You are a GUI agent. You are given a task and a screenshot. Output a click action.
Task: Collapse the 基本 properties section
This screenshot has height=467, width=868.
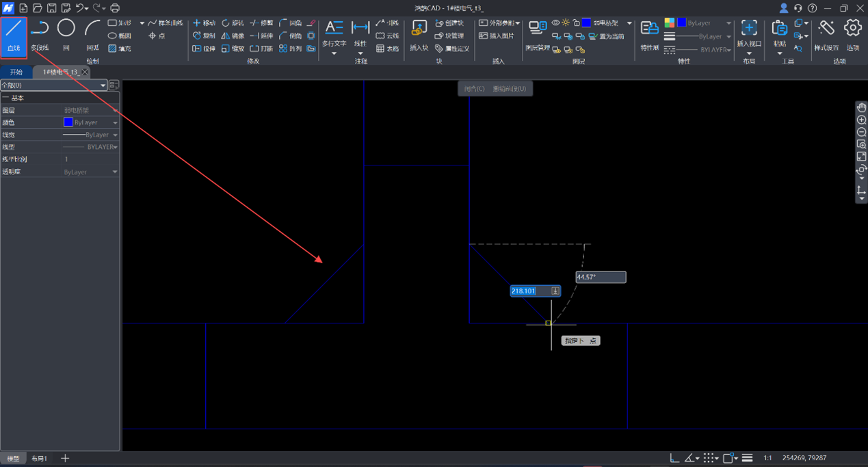point(5,98)
